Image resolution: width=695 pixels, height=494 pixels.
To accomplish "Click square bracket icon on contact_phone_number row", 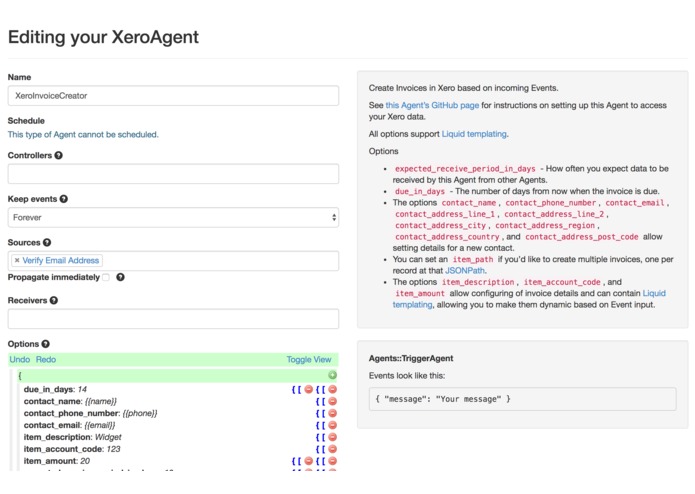I will click(323, 413).
